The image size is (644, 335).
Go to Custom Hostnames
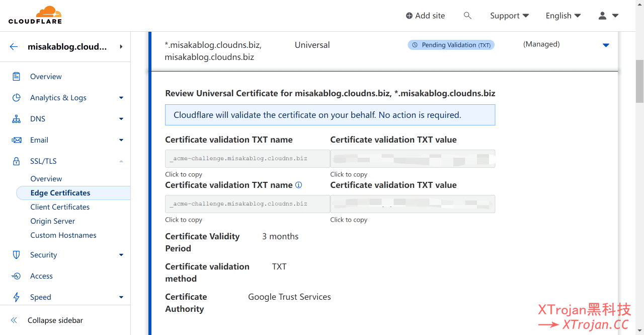[x=63, y=235]
